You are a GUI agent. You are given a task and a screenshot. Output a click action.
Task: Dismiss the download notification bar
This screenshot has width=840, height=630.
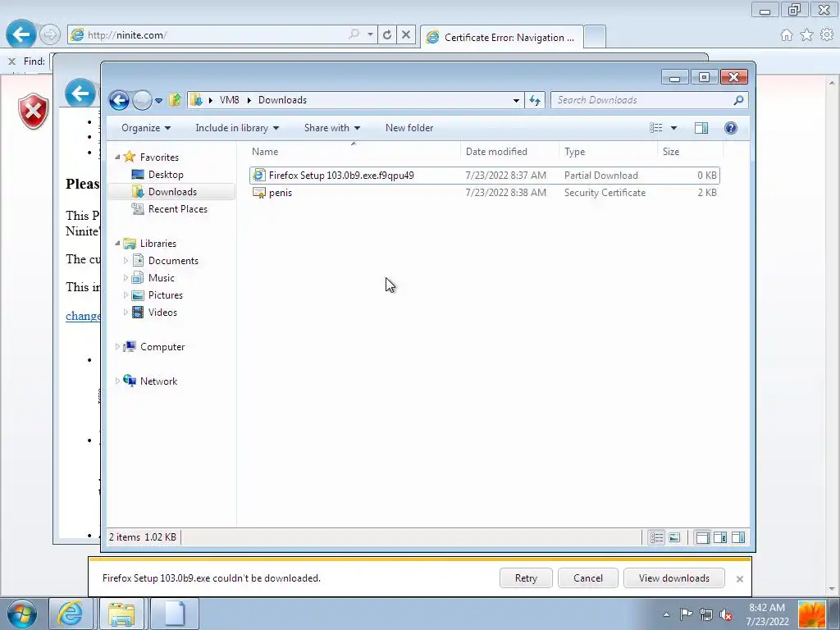[x=739, y=578]
